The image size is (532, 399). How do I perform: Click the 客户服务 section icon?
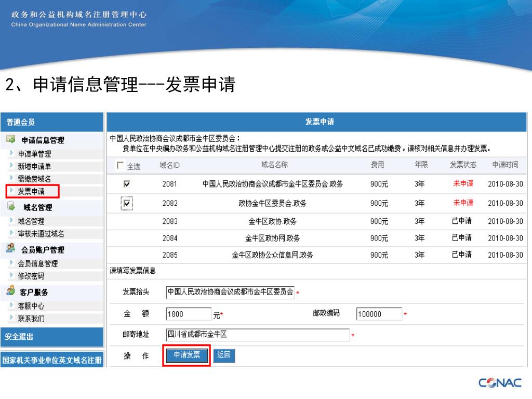[10, 291]
